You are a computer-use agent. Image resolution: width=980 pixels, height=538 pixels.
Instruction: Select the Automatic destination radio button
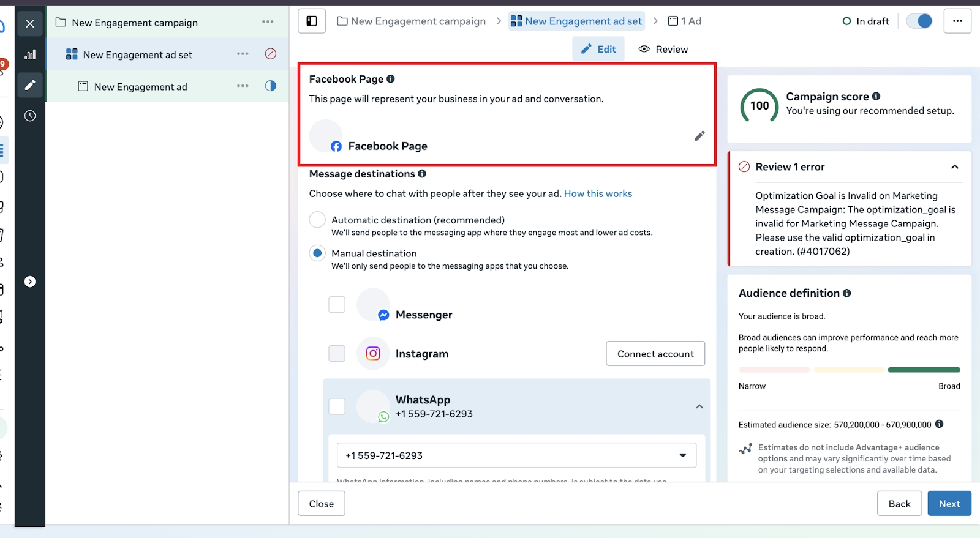coord(317,220)
